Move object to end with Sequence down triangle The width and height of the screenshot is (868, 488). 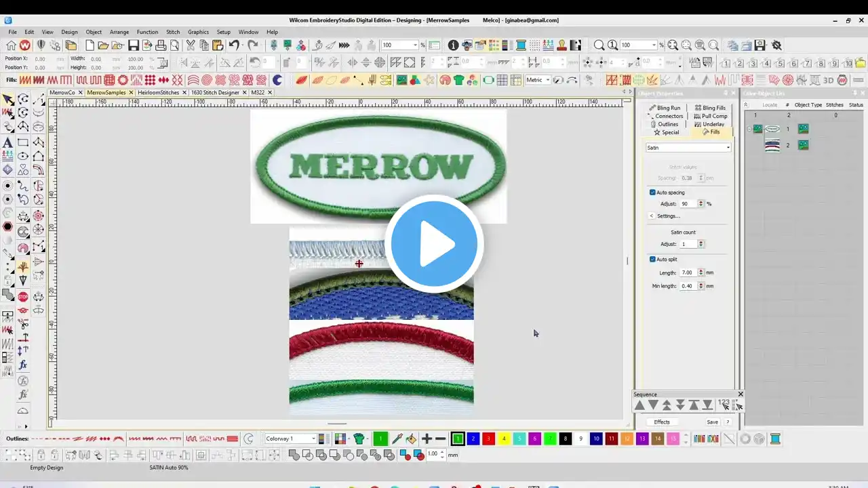[x=707, y=405]
